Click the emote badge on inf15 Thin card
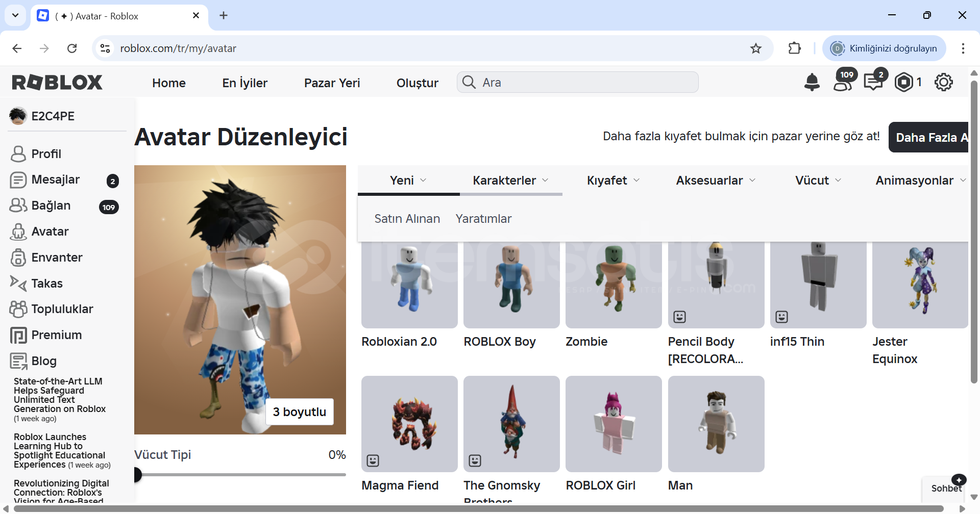 click(781, 317)
